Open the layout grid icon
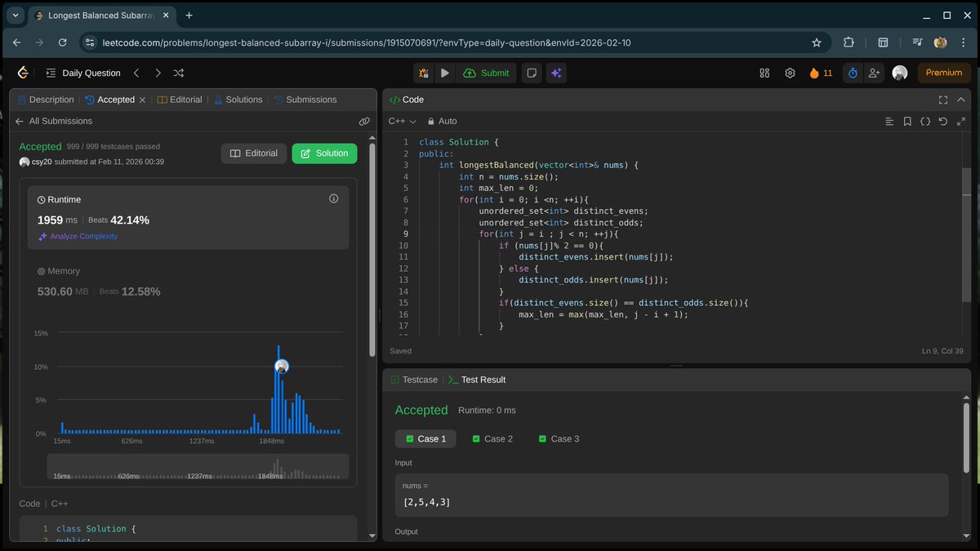Screen dimensions: 980x551 [x=764, y=73]
